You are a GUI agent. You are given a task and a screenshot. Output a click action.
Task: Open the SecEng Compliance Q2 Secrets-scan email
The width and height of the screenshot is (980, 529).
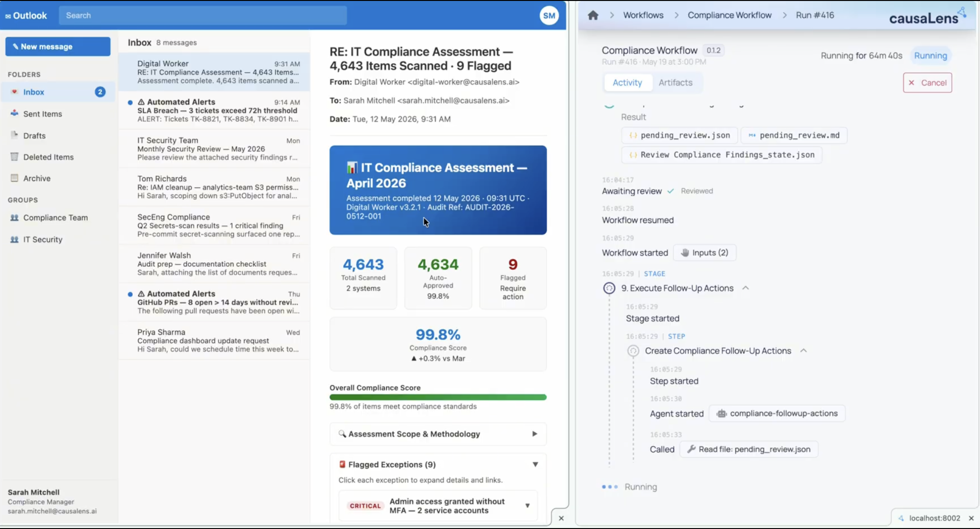click(x=214, y=226)
